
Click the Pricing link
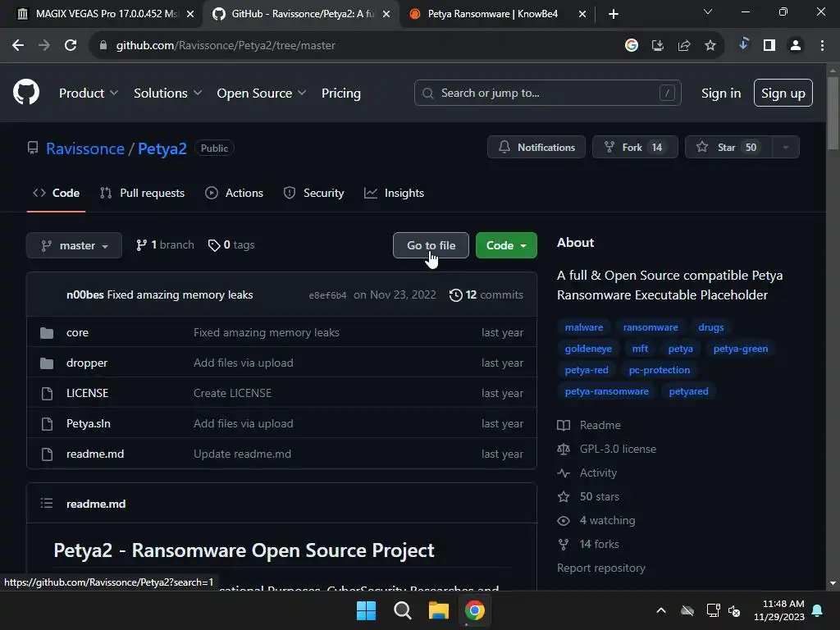[x=341, y=94]
